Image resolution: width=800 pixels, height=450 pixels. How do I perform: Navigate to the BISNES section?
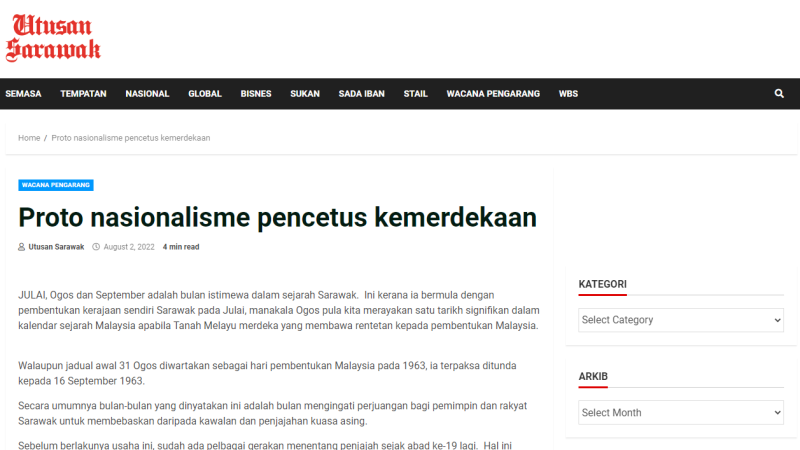pyautogui.click(x=256, y=94)
